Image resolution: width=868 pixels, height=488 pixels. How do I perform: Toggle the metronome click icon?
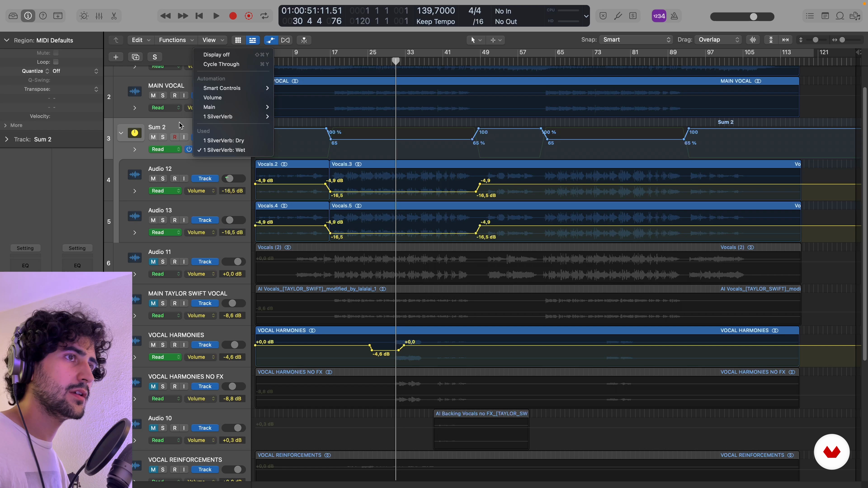click(674, 16)
